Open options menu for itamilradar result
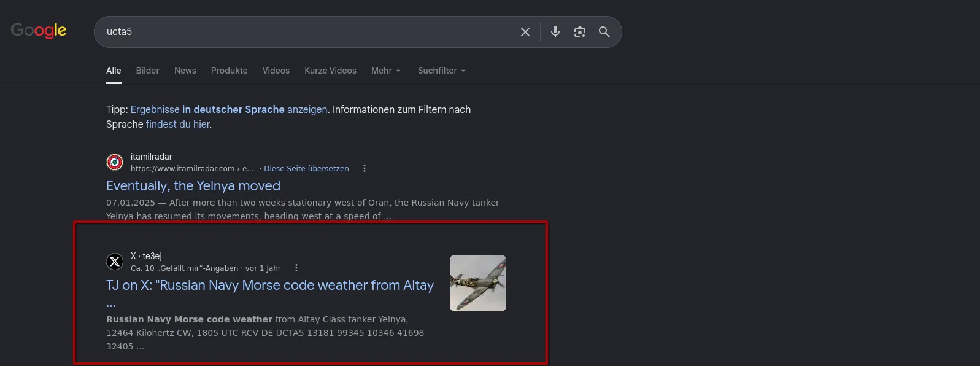This screenshot has height=366, width=980. pyautogui.click(x=365, y=168)
